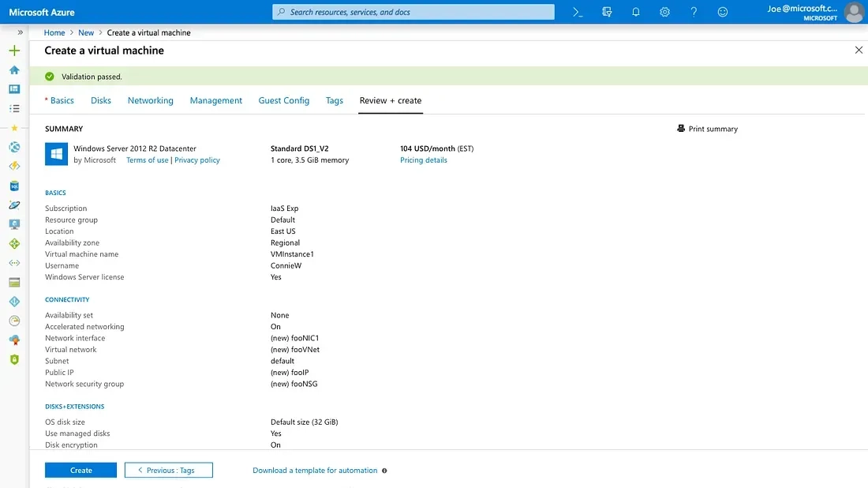Screen dimensions: 868x488
Task: Open the Advisor cloud ribbon icon
Action: click(14, 340)
